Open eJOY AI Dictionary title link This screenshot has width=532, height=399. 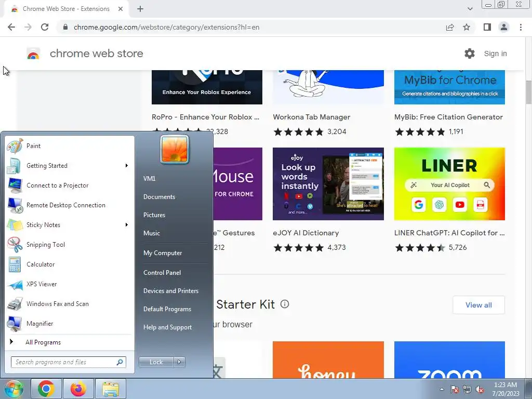pos(305,233)
